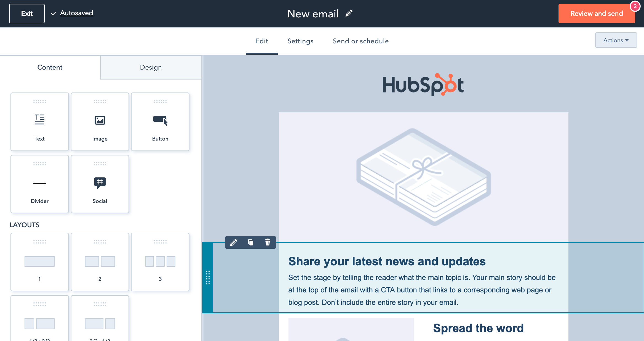Image resolution: width=644 pixels, height=341 pixels.
Task: Click the edit pencil icon on selected block
Action: click(x=233, y=242)
